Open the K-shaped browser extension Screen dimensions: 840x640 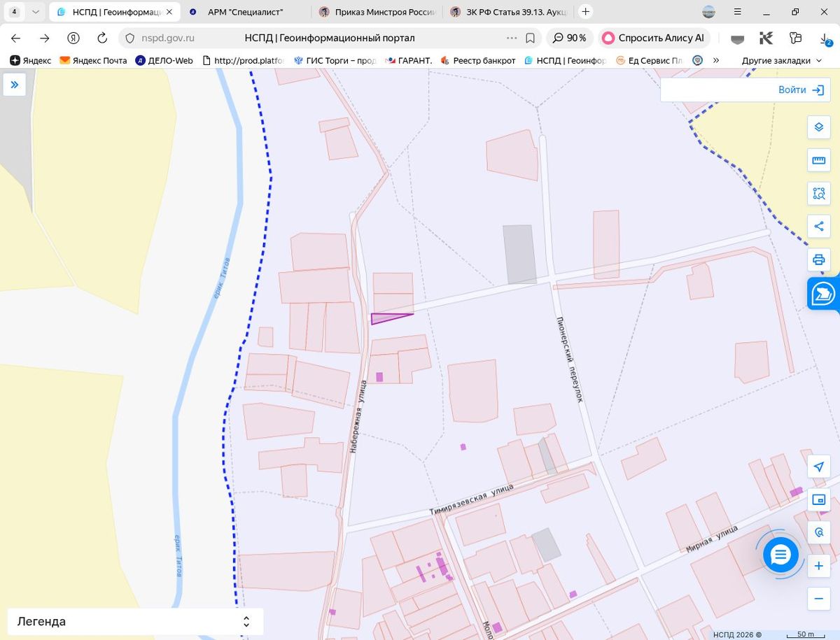pos(766,38)
